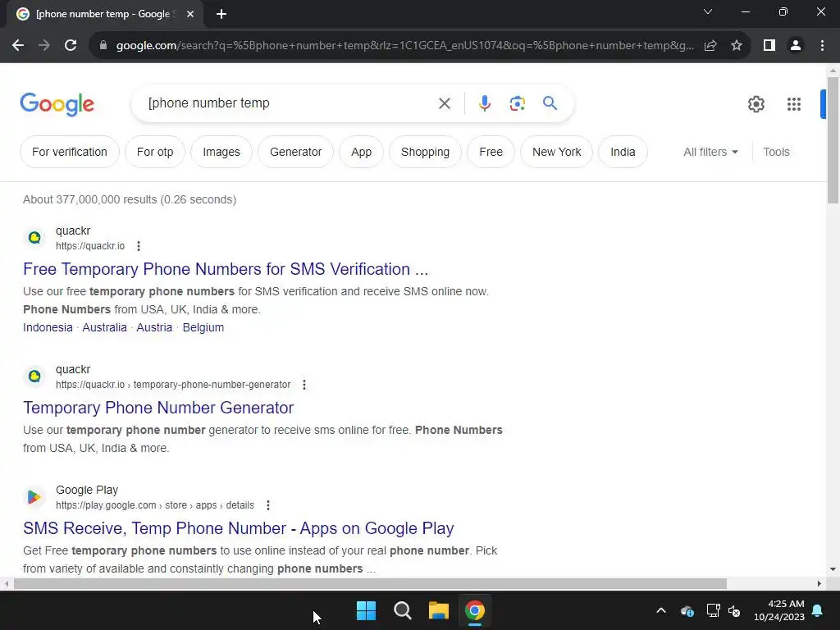Click the network tray icon
840x630 pixels.
[713, 610]
